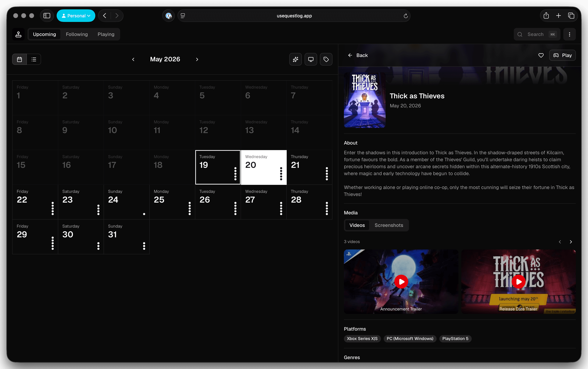Open Saturday 23 in the calendar
Screen dimensions: 588x369
click(x=81, y=202)
